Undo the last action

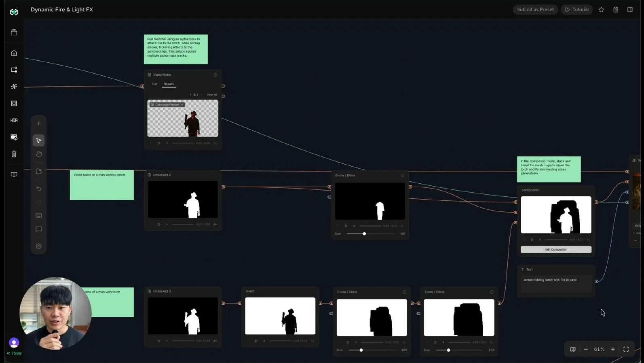click(39, 189)
